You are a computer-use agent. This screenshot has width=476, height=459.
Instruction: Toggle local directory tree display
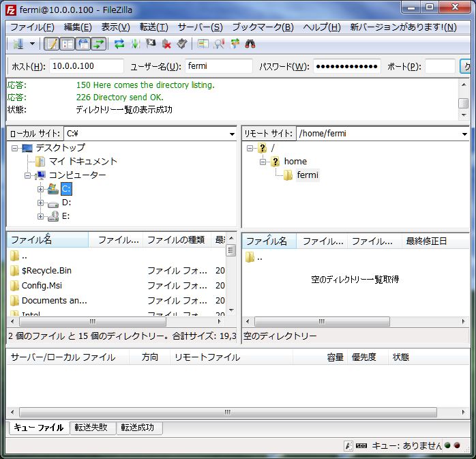click(x=67, y=44)
